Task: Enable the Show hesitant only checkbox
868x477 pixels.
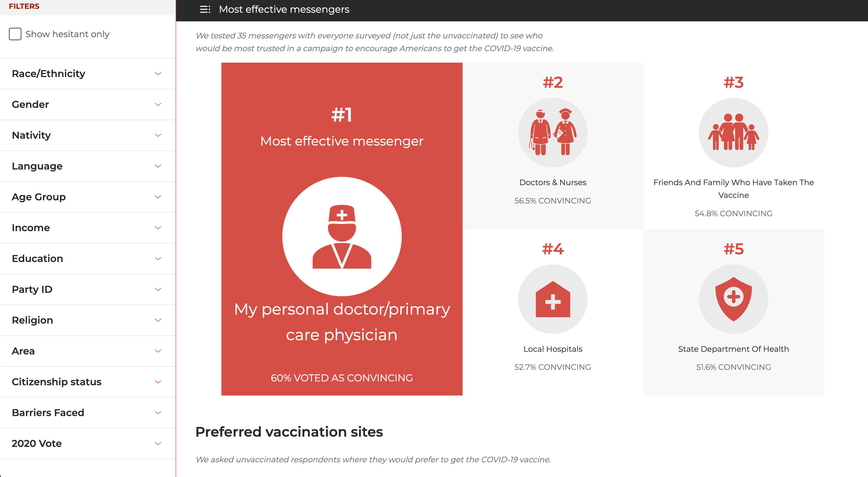Action: (x=15, y=34)
